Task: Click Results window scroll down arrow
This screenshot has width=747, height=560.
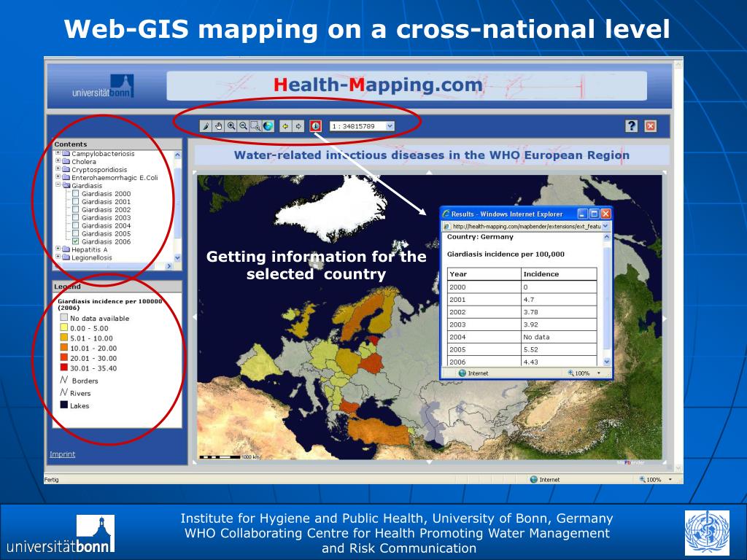Action: 606,362
